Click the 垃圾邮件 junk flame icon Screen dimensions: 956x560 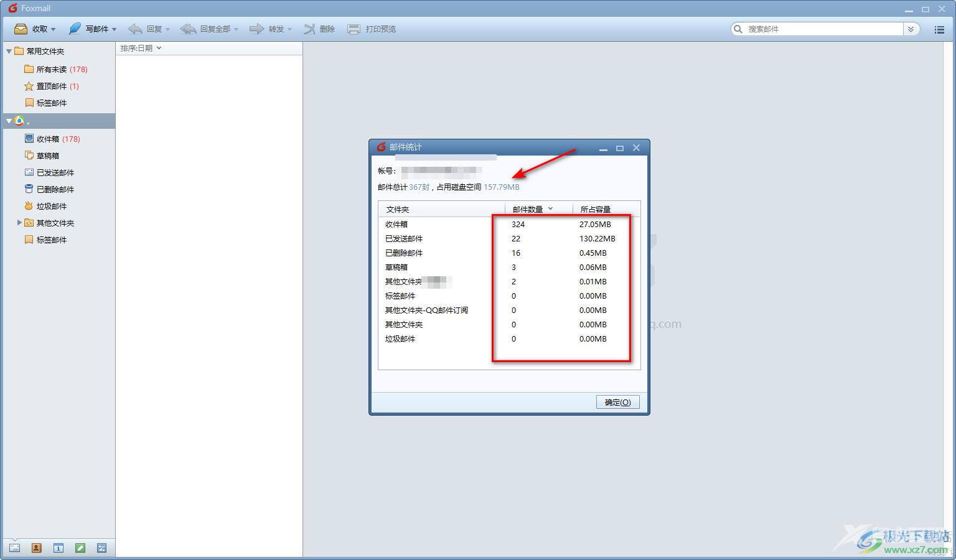(29, 205)
